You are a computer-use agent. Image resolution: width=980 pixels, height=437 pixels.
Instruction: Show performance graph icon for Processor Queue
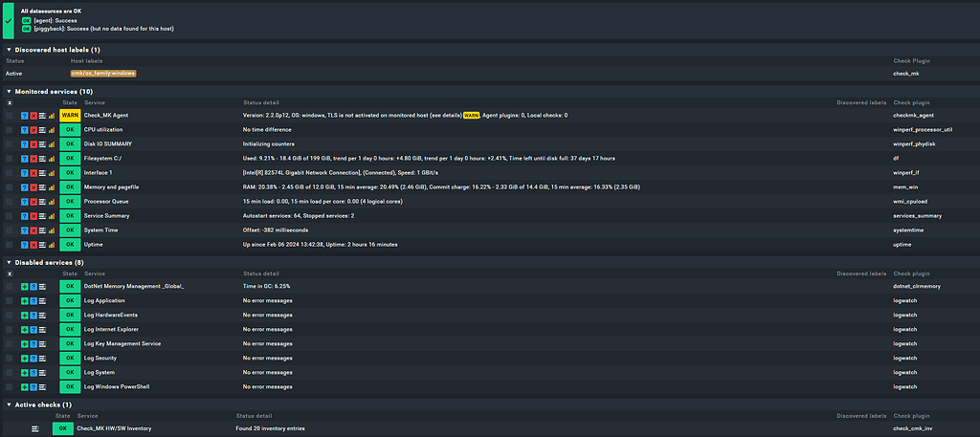click(52, 201)
